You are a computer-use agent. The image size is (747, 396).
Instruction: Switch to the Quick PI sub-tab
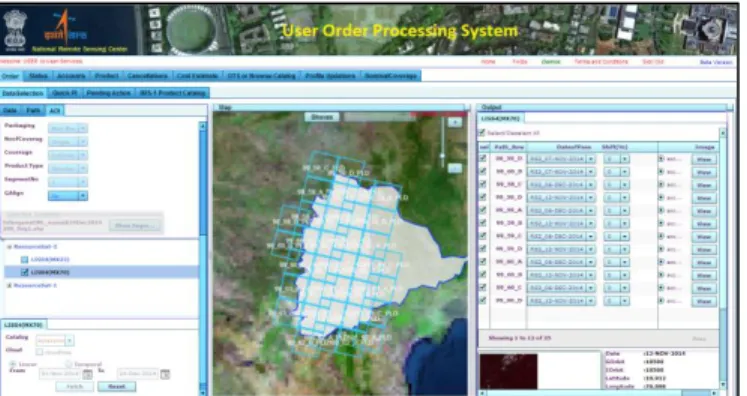65,93
